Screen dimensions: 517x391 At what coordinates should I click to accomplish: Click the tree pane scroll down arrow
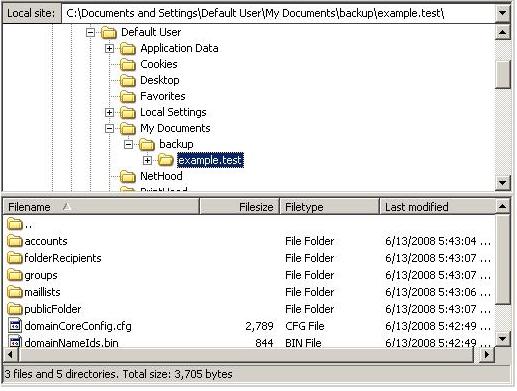[x=502, y=183]
